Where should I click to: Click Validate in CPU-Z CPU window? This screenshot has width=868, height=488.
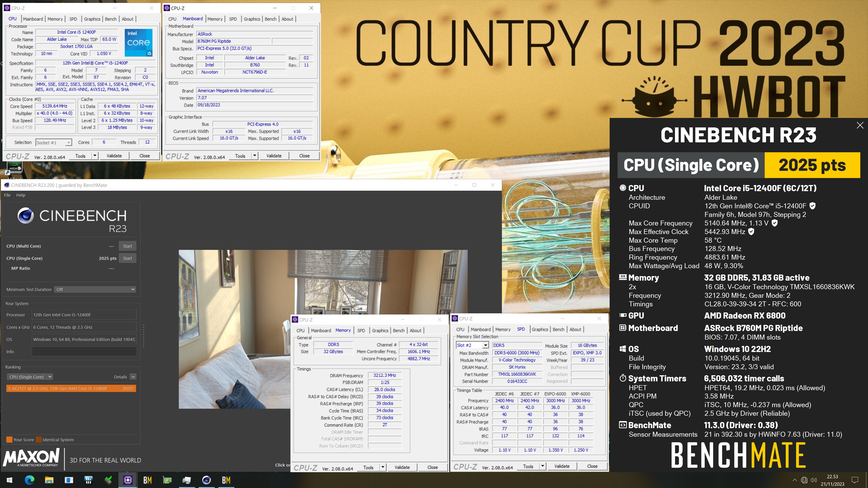point(114,156)
